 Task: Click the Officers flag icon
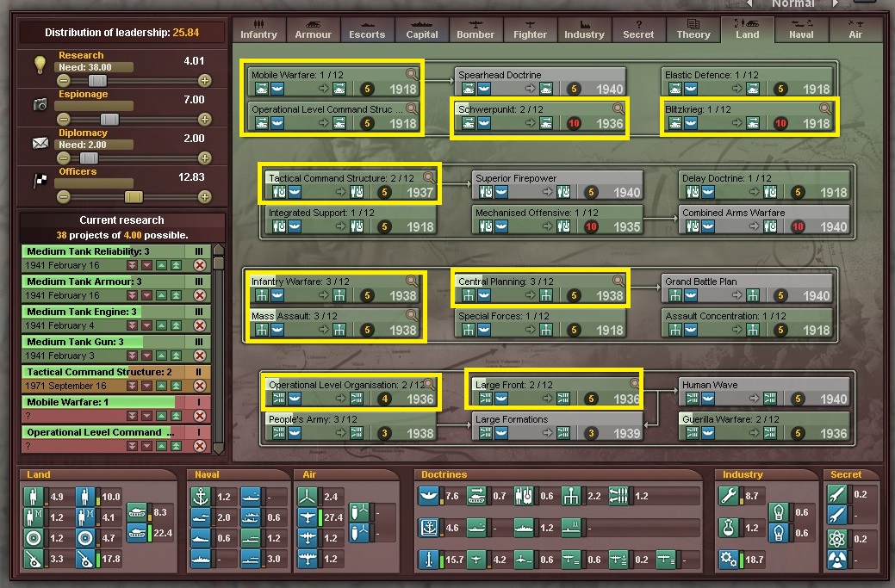[40, 181]
